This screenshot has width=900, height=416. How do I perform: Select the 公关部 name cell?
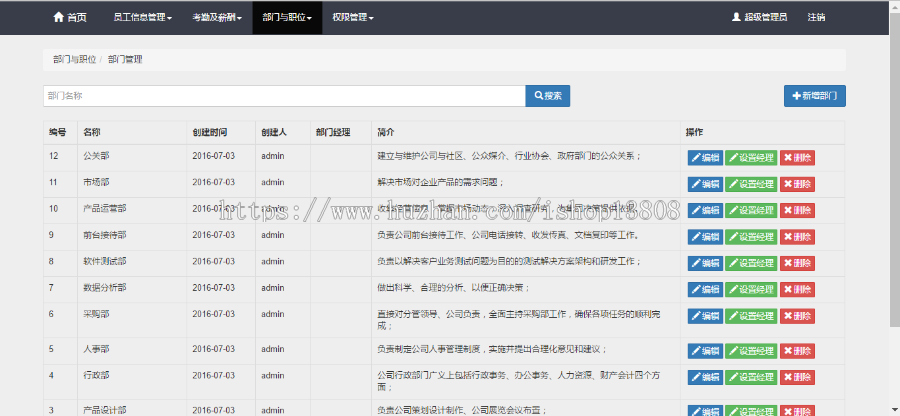coord(132,158)
